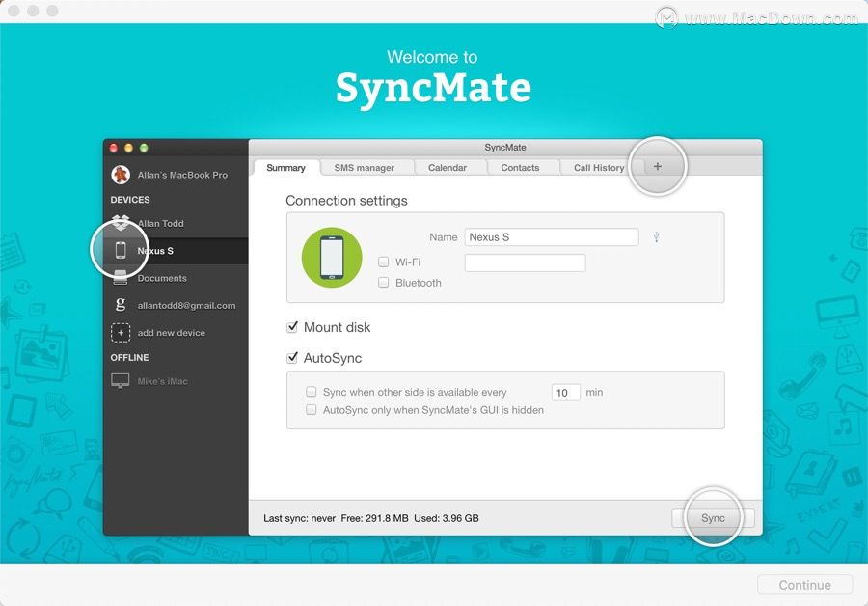Click the Continue button

coord(804,585)
